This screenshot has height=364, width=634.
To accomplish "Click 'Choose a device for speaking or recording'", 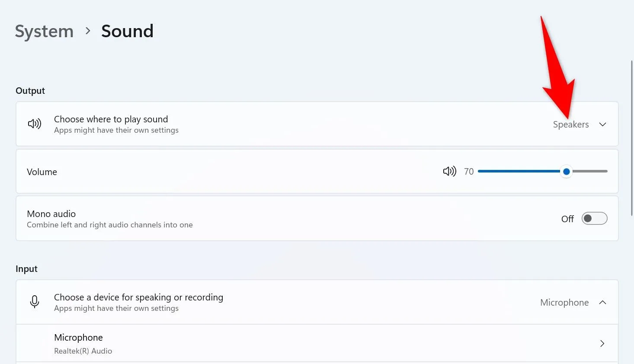I will (x=138, y=297).
